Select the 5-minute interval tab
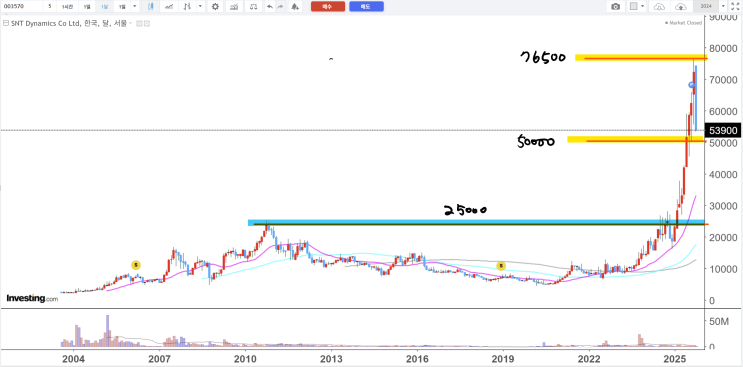This screenshot has width=743, height=367. (x=49, y=7)
